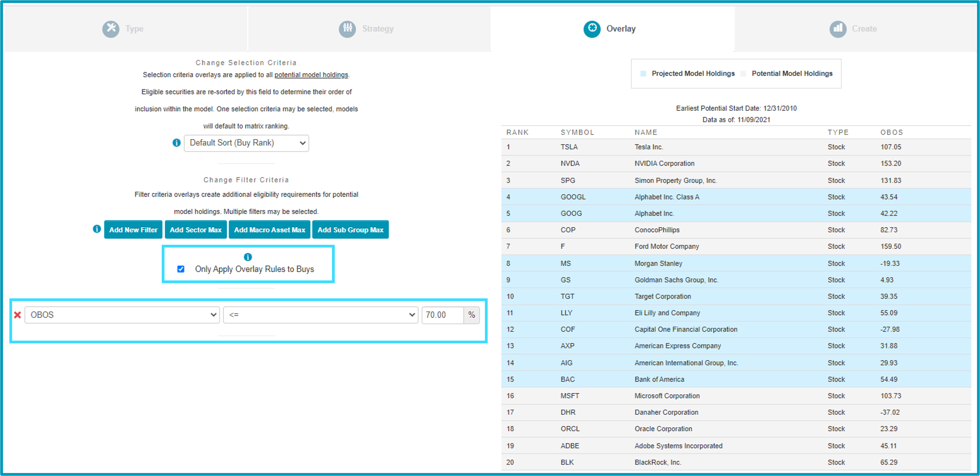The image size is (980, 476).
Task: Open the <= comparison operator dropdown
Action: (321, 315)
